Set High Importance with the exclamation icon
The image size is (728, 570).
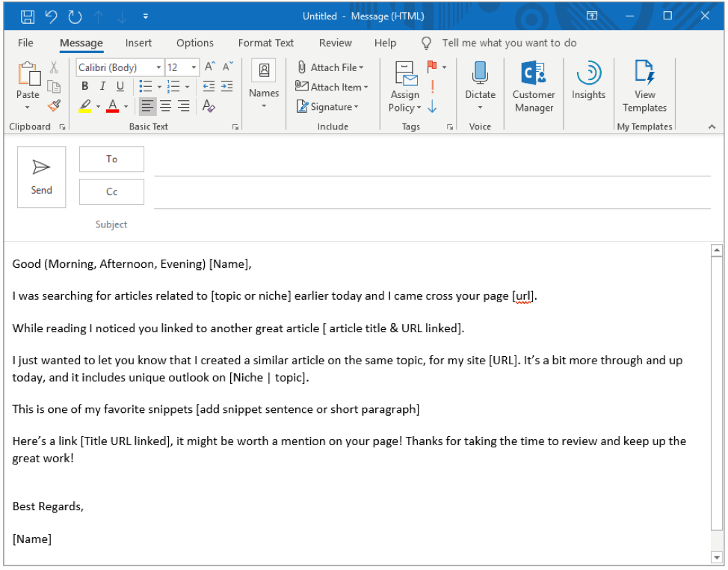(432, 87)
